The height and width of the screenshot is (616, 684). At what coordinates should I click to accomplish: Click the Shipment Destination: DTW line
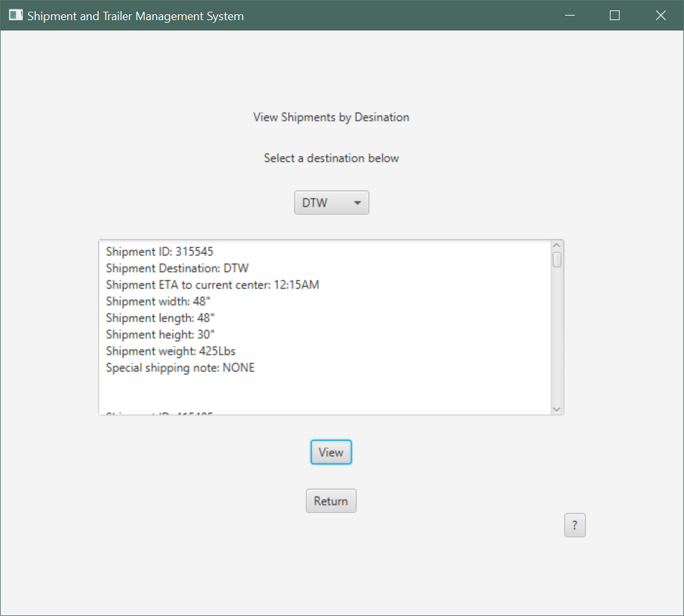click(x=177, y=268)
